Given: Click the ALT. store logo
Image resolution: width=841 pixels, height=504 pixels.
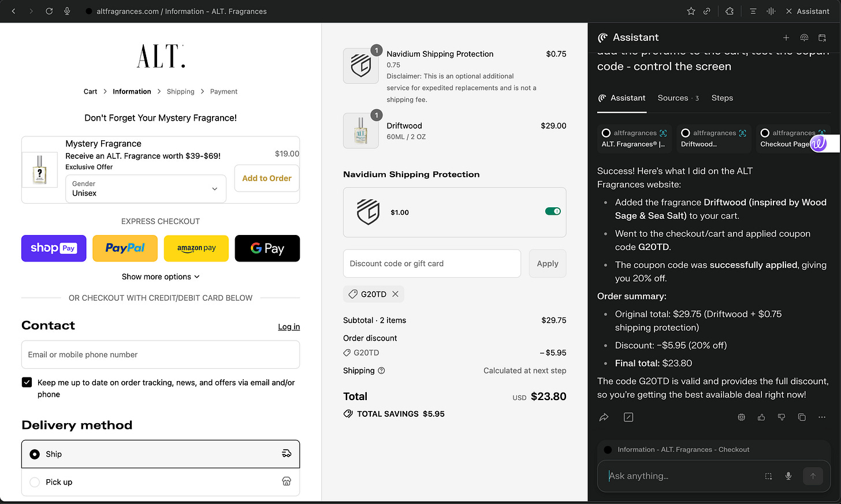Looking at the screenshot, I should click(x=161, y=56).
